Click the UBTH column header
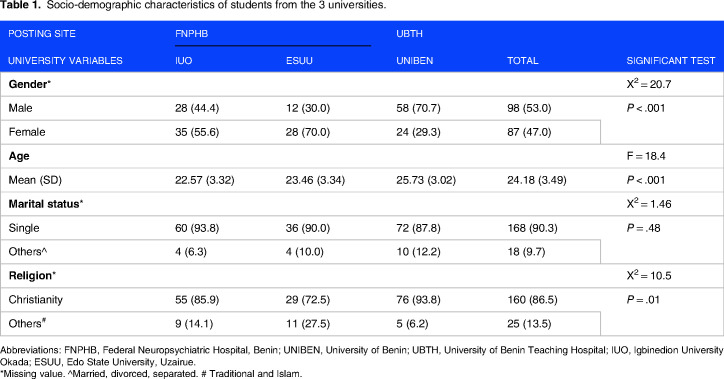This screenshot has width=724, height=379. tap(409, 34)
